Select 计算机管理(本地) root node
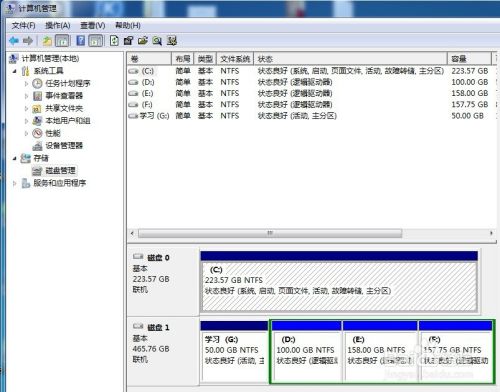 tap(50, 59)
